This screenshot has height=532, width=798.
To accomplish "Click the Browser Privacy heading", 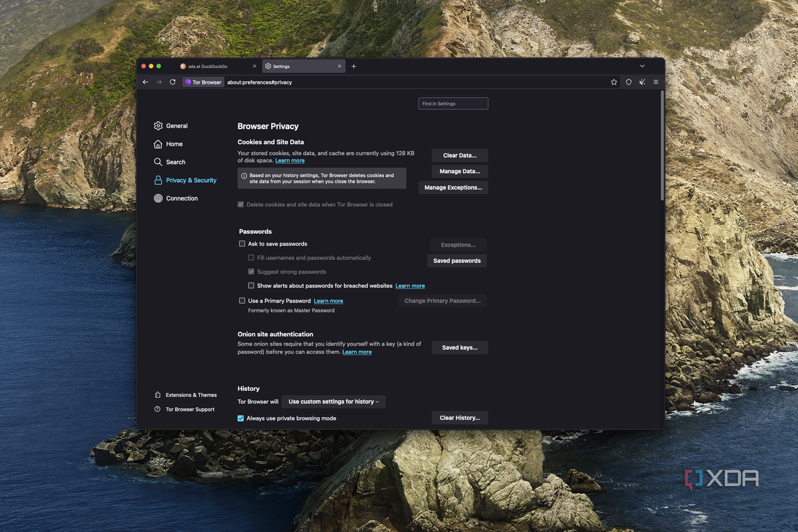I will (x=268, y=126).
